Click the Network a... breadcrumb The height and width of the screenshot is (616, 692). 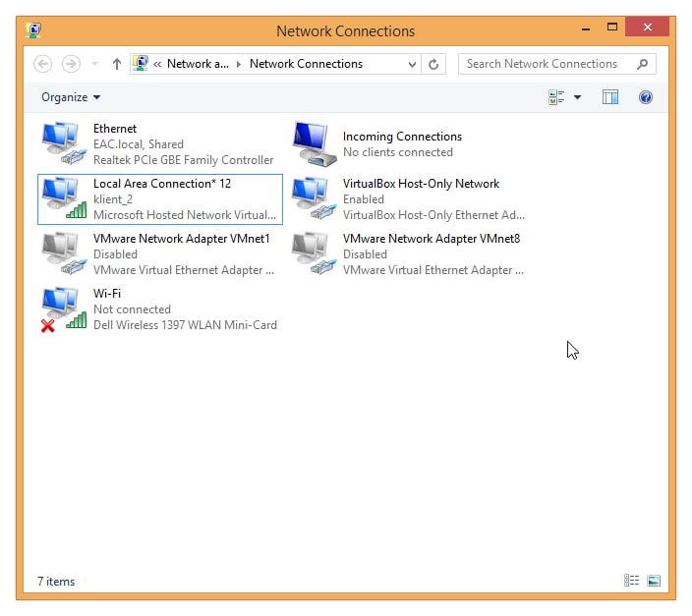point(198,64)
